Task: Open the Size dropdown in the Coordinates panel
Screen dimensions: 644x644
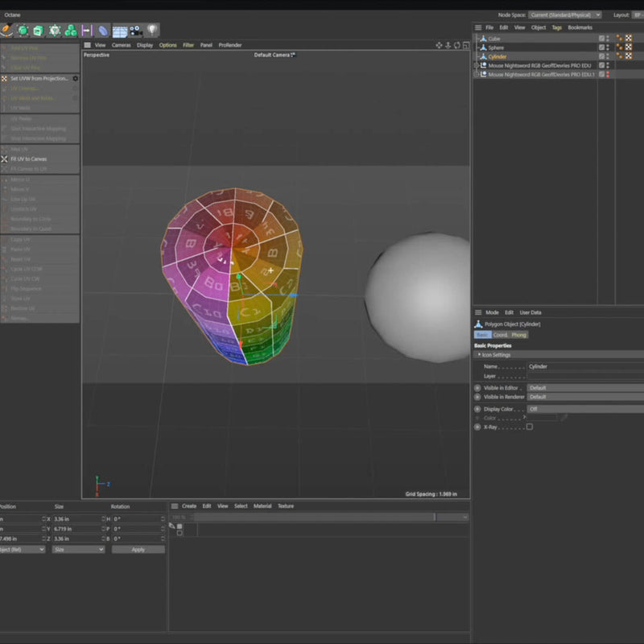Action: coord(77,549)
